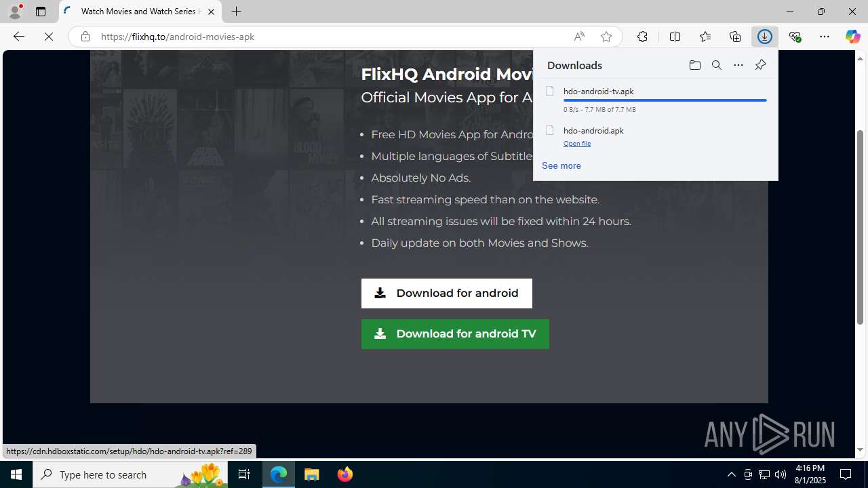Pin the Downloads panel
Viewport: 868px width, 488px height.
pos(760,65)
